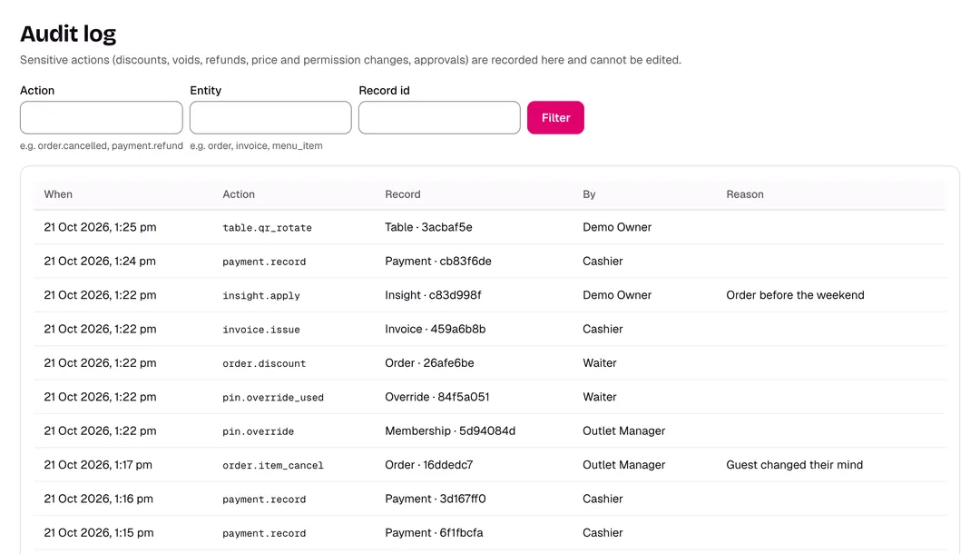
Task: Click timestamp 21 Oct 2026, 1:16 pm
Action: [x=99, y=499]
